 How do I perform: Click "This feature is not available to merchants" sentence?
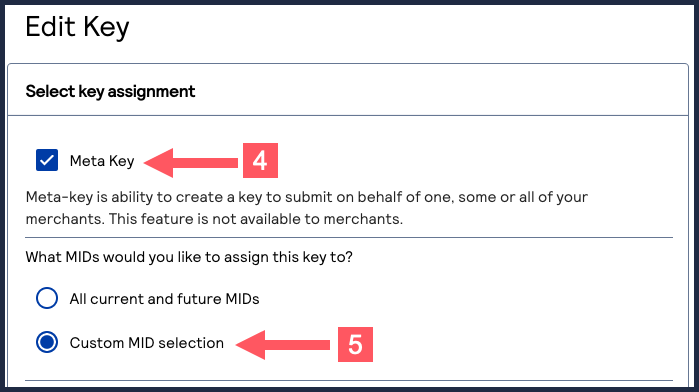tap(256, 219)
